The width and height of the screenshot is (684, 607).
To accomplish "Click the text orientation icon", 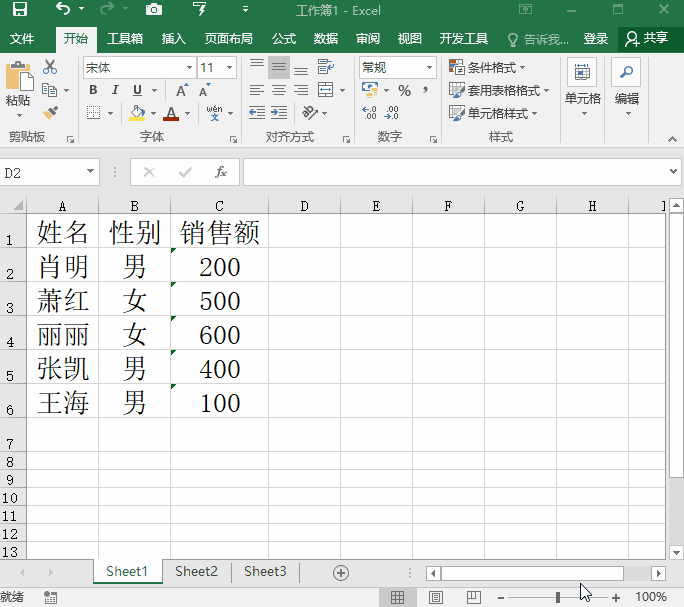I will (310, 113).
